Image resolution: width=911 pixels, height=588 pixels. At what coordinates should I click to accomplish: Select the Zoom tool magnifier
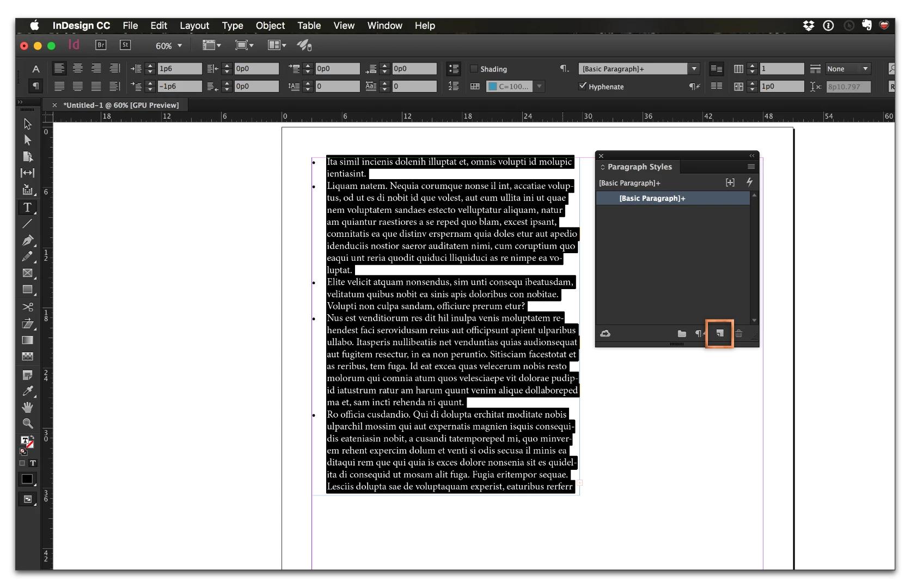[x=27, y=424]
